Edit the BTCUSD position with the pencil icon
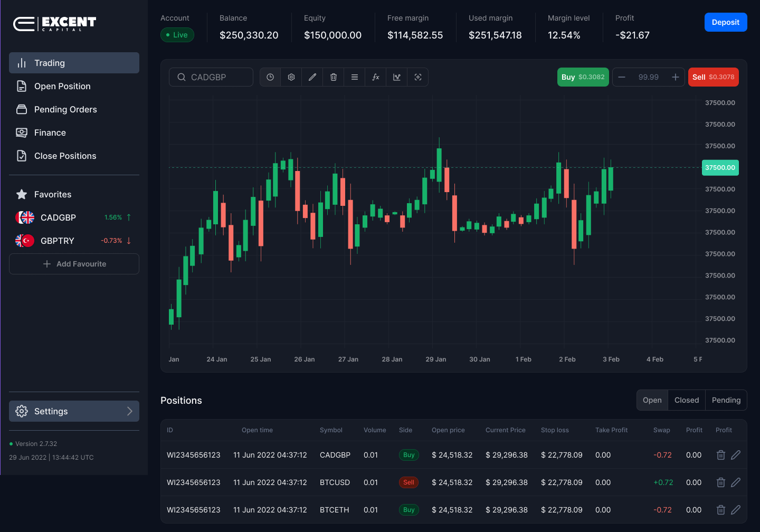 click(736, 482)
